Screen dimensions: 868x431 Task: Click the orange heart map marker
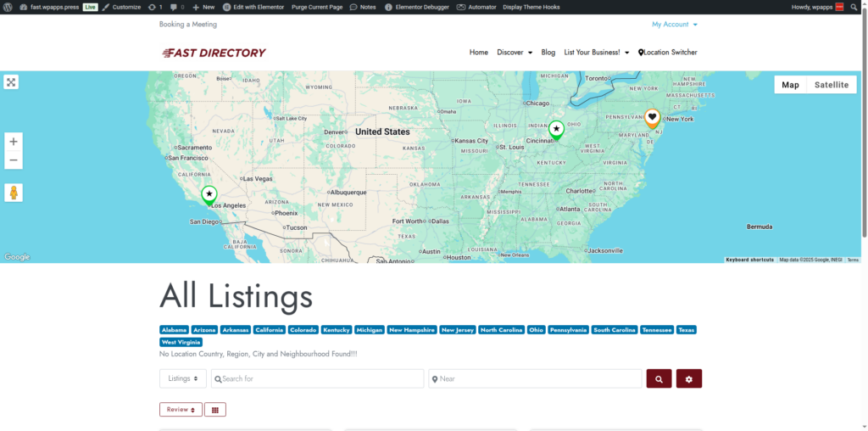[x=652, y=118]
